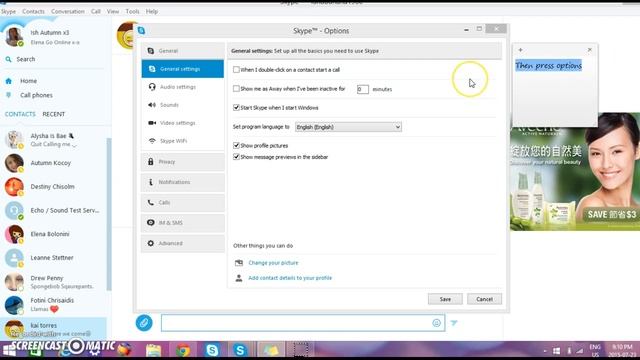
Task: Delete the sticky note with X
Action: [x=589, y=50]
